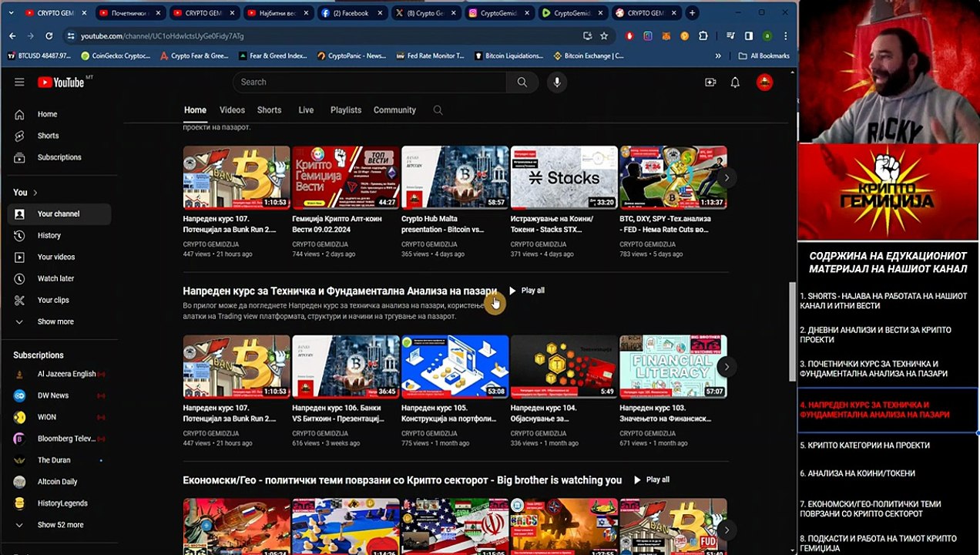
Task: Open the browser extensions puzzle icon
Action: 703,36
